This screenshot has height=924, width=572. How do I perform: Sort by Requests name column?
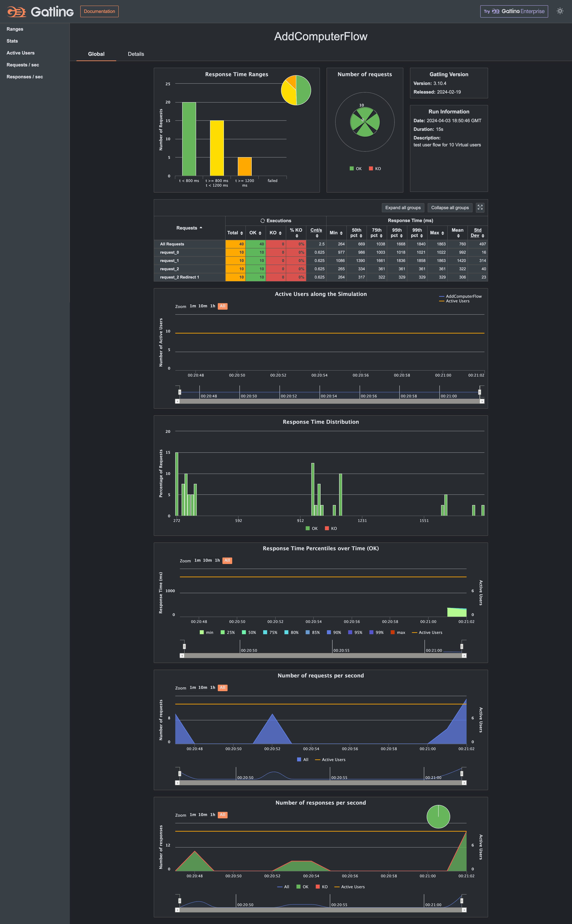pyautogui.click(x=190, y=228)
